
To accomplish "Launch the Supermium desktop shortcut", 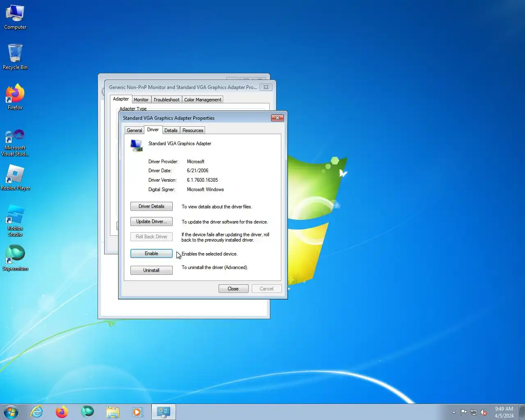I will point(15,258).
